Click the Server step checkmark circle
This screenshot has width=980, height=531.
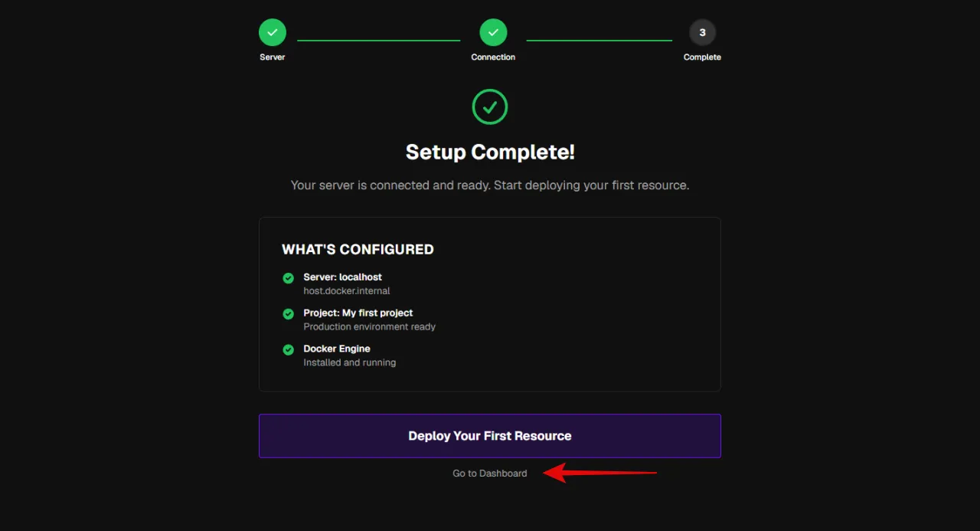coord(272,32)
